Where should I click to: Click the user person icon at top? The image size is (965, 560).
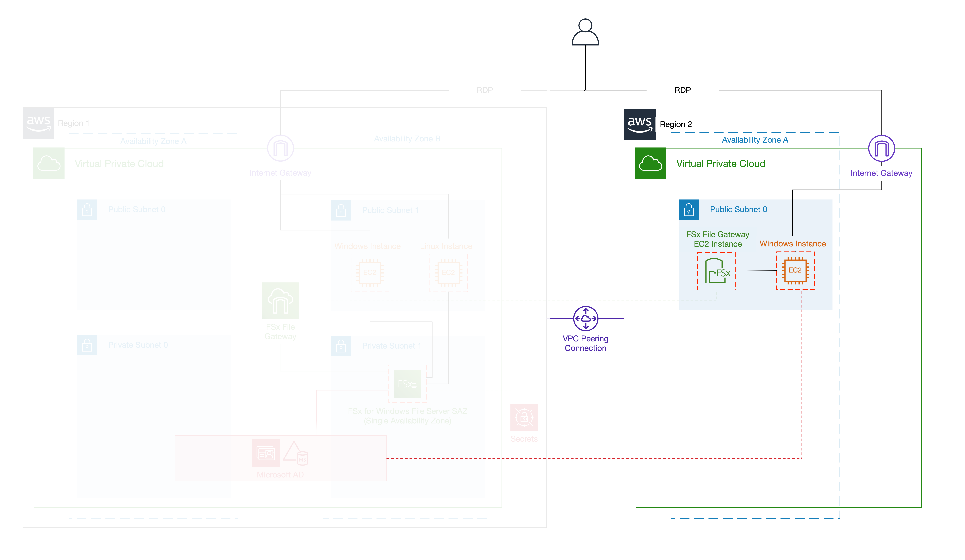coord(585,32)
